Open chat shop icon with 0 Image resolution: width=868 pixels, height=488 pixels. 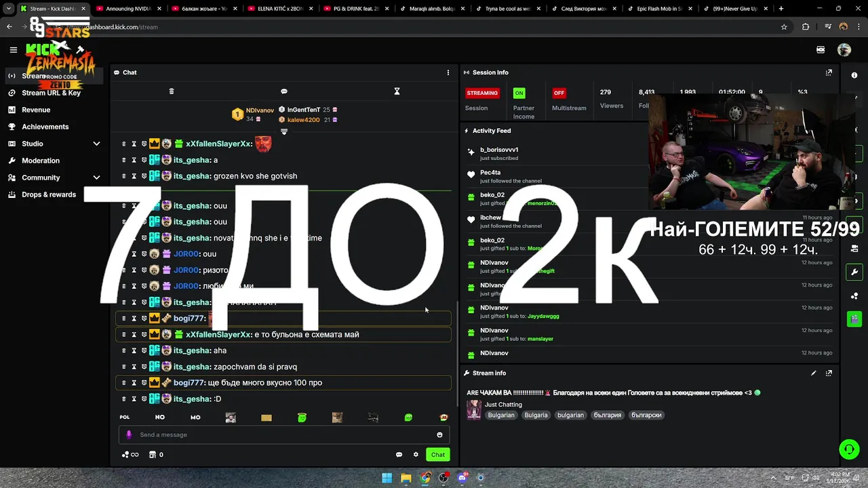[156, 455]
